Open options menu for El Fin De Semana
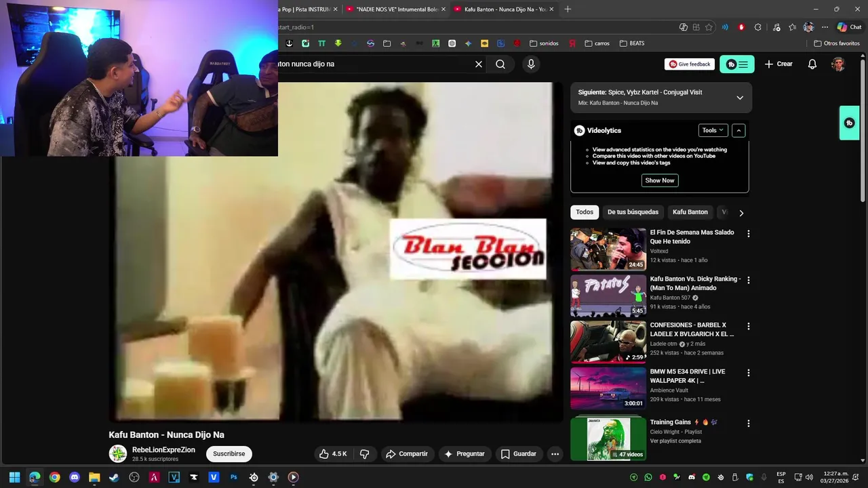 click(x=749, y=234)
